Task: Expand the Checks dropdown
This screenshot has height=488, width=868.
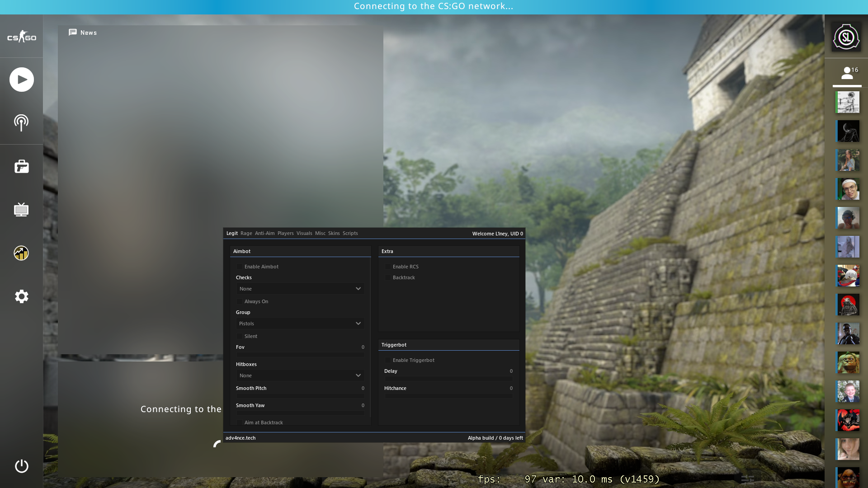Action: click(x=300, y=289)
